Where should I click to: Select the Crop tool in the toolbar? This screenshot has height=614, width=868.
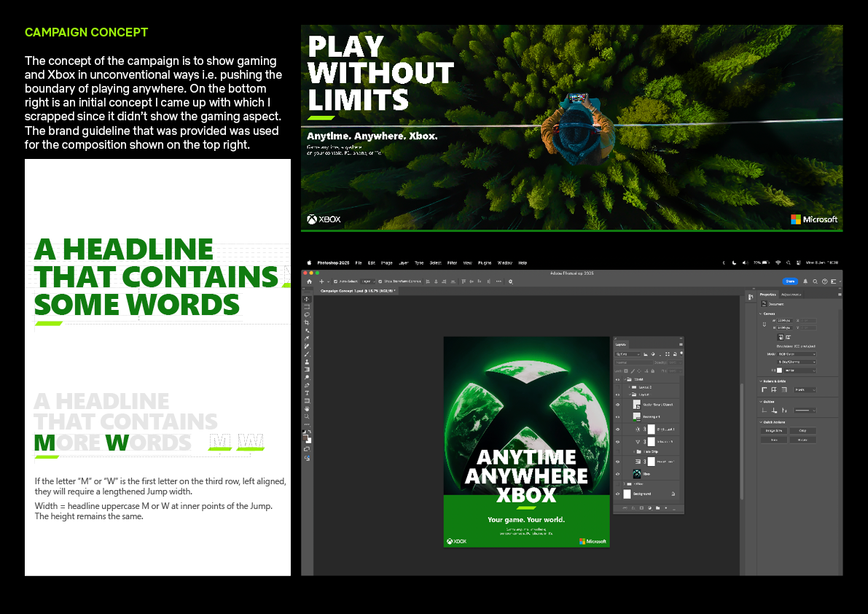pyautogui.click(x=307, y=322)
